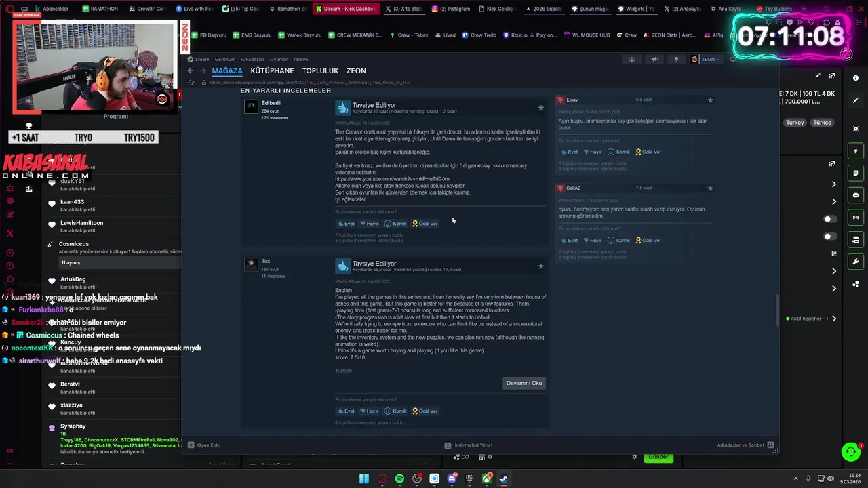Open İndirmeleri Yönet downloads manager
The image size is (868, 488).
pyautogui.click(x=469, y=445)
